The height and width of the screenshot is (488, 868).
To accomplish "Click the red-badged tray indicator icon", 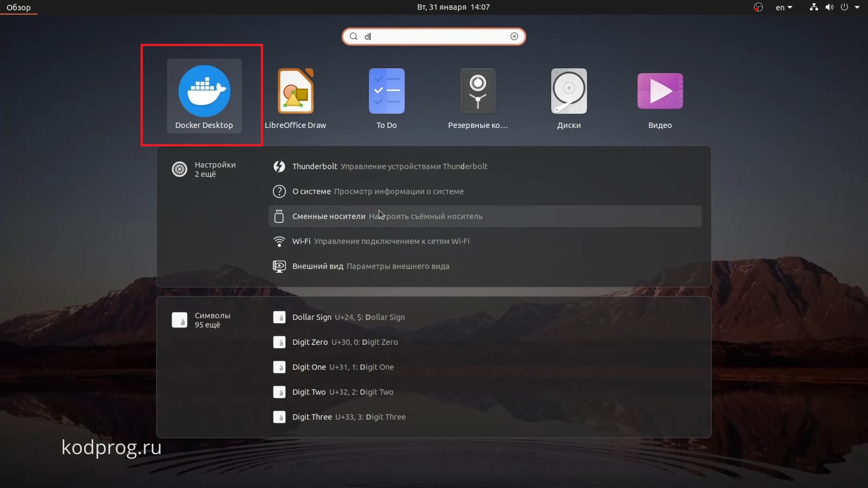I will (758, 7).
